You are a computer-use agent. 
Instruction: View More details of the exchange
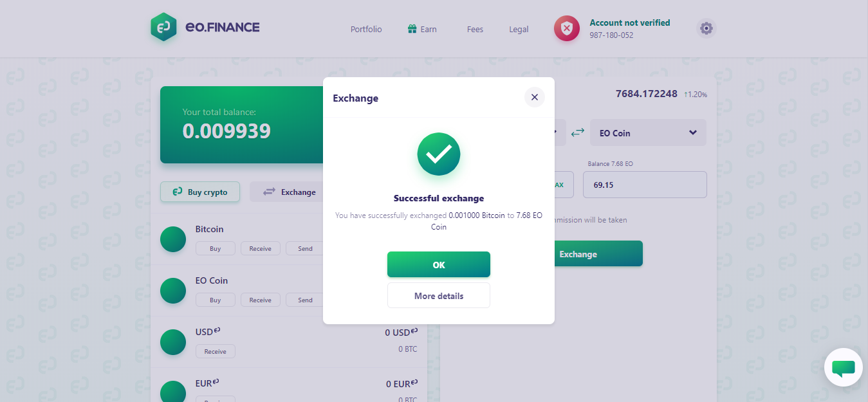(x=439, y=296)
